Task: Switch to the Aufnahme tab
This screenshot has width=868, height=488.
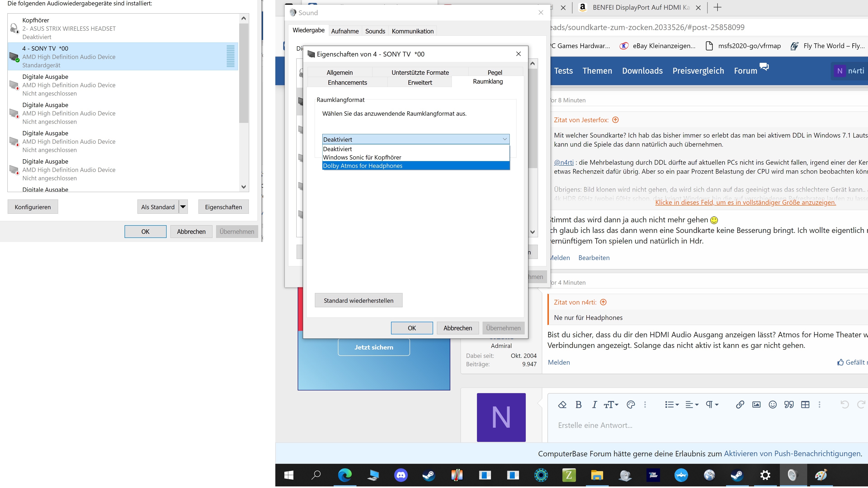Action: (345, 31)
